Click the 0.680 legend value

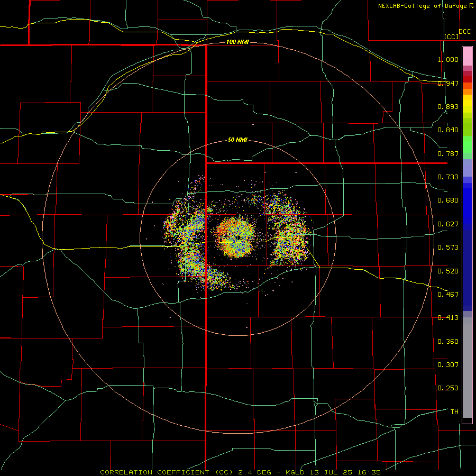click(x=448, y=200)
